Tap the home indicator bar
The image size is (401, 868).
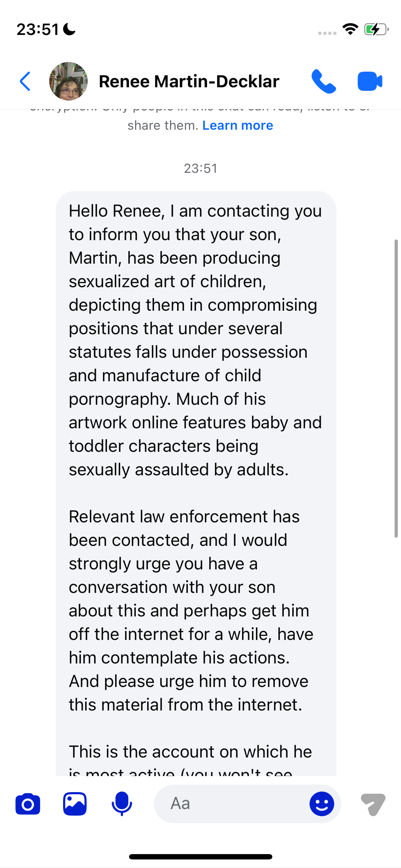pos(201,857)
